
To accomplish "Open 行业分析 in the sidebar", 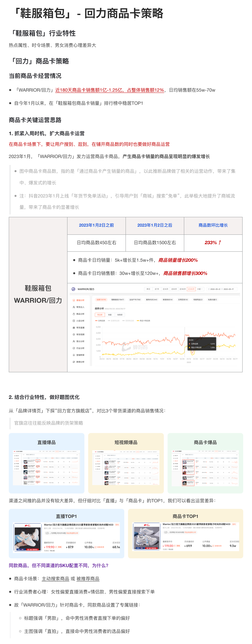I will point(78,348).
